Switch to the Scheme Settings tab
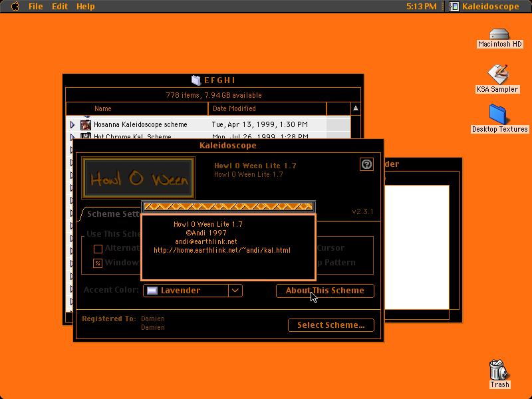 114,213
